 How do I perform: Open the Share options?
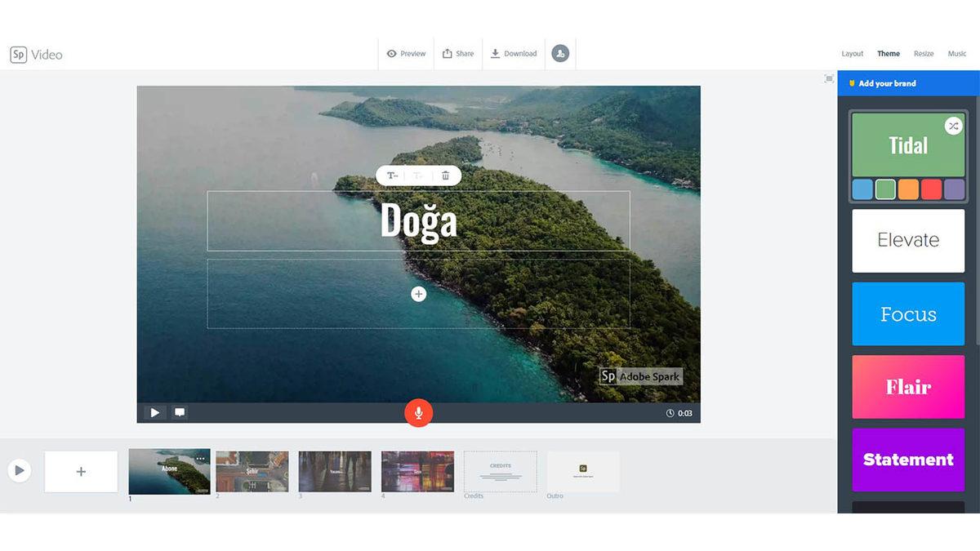(x=458, y=53)
